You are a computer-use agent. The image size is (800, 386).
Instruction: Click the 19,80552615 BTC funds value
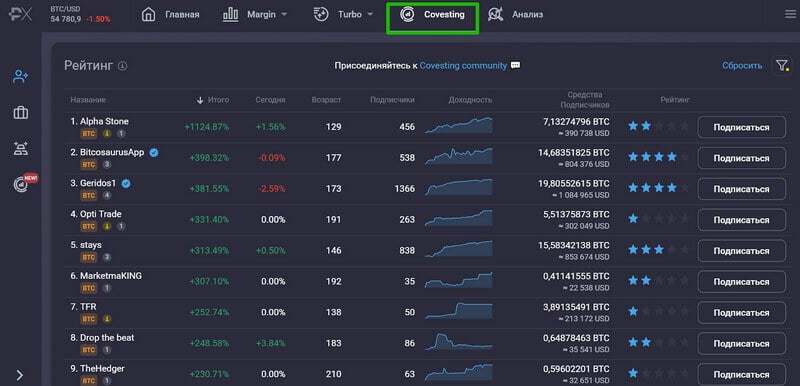(x=573, y=184)
